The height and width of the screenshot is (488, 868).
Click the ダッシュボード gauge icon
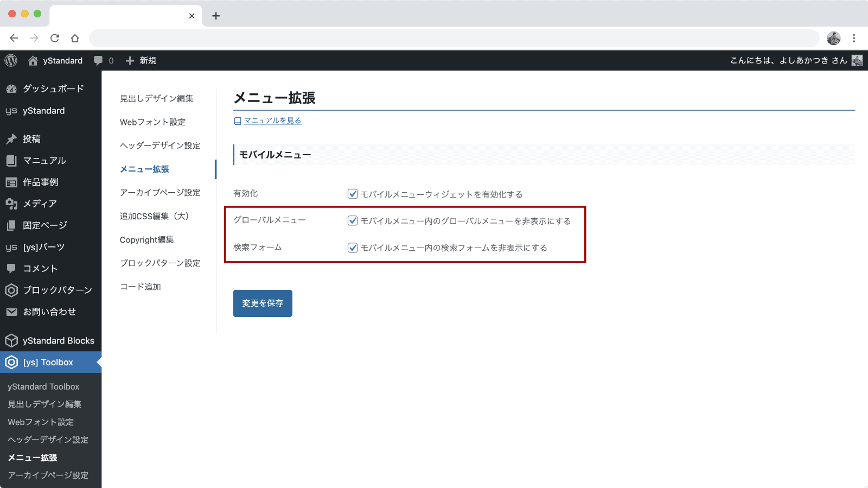(11, 88)
